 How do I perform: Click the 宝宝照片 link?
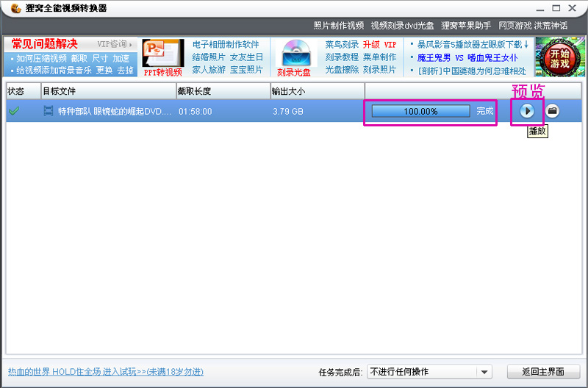[246, 70]
